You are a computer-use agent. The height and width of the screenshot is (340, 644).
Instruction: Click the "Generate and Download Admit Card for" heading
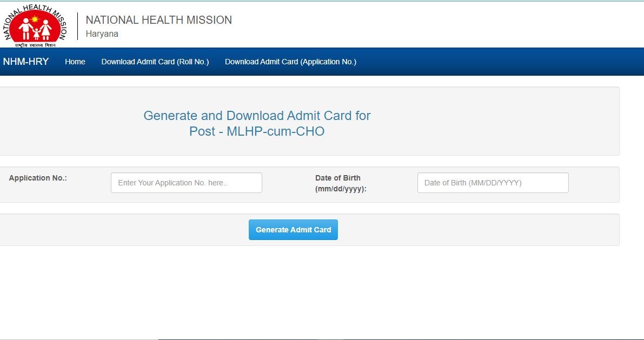click(x=257, y=116)
